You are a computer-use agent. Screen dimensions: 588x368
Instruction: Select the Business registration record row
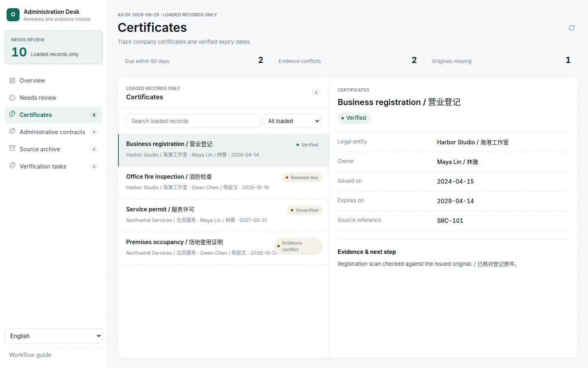(x=224, y=150)
